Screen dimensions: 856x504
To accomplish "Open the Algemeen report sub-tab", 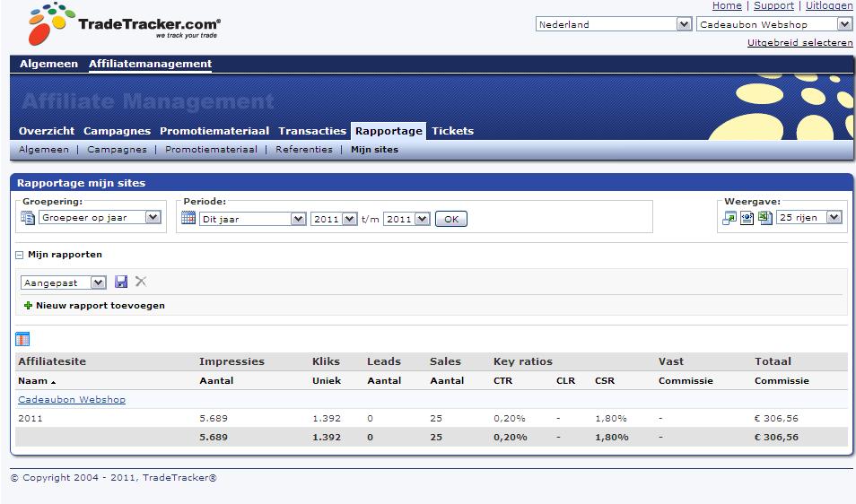I will pyautogui.click(x=44, y=150).
